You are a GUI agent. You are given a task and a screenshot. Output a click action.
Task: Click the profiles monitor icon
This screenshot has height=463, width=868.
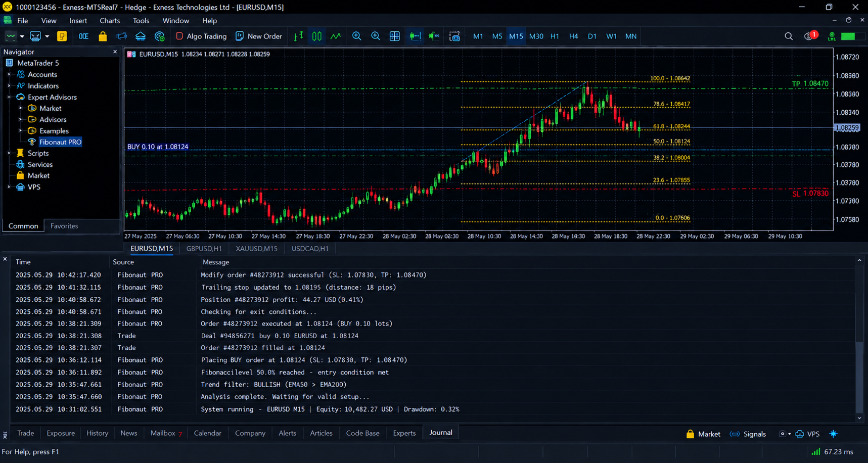coord(35,36)
